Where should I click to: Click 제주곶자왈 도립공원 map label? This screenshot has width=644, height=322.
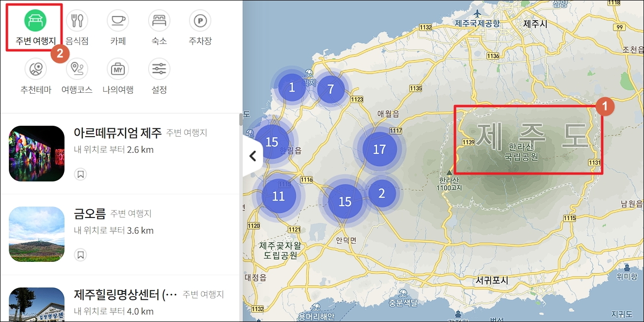281,250
